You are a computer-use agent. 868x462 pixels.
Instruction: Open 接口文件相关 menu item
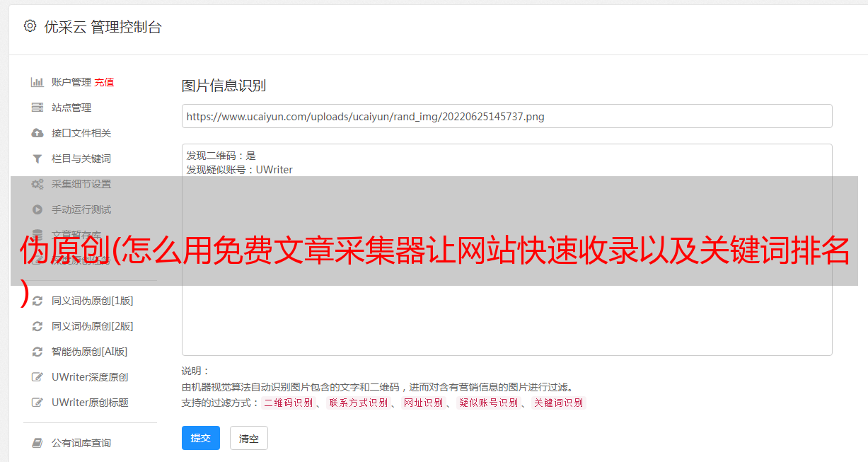[81, 133]
